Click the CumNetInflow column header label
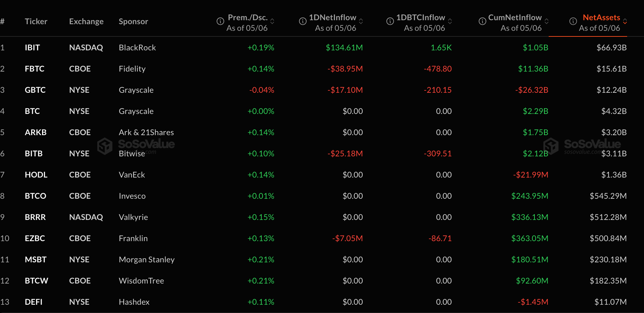The image size is (644, 313). tap(515, 18)
